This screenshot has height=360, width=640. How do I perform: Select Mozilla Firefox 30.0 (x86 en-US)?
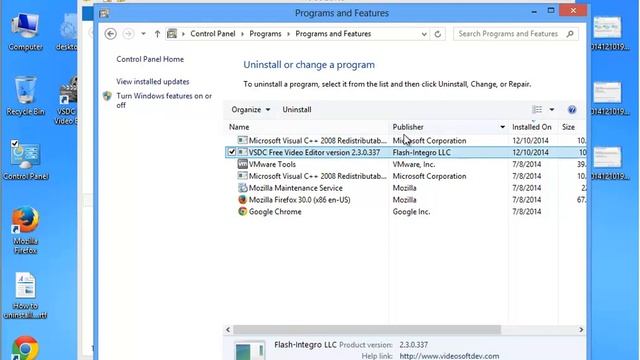pos(299,200)
